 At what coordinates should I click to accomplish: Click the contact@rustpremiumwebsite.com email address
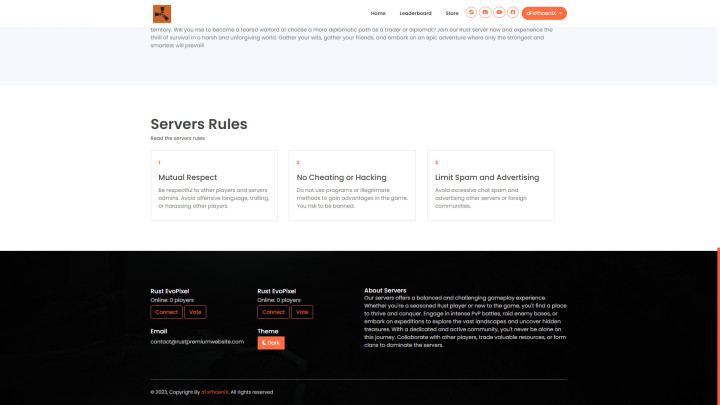pyautogui.click(x=197, y=342)
